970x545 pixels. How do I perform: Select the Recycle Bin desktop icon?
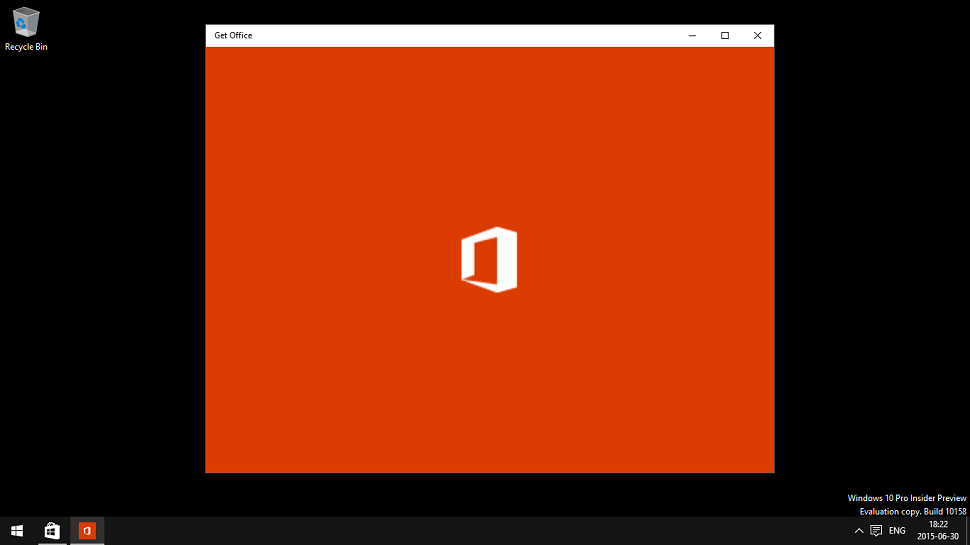pyautogui.click(x=26, y=22)
